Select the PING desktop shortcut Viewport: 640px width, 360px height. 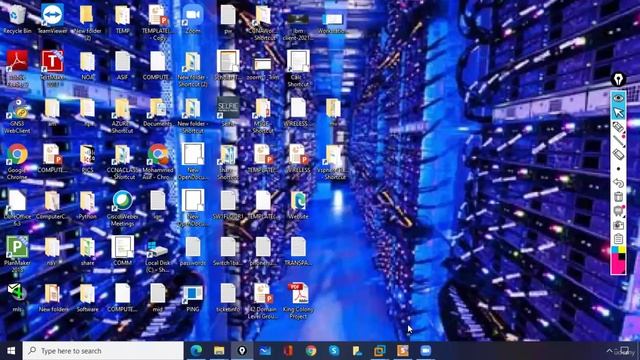[193, 298]
